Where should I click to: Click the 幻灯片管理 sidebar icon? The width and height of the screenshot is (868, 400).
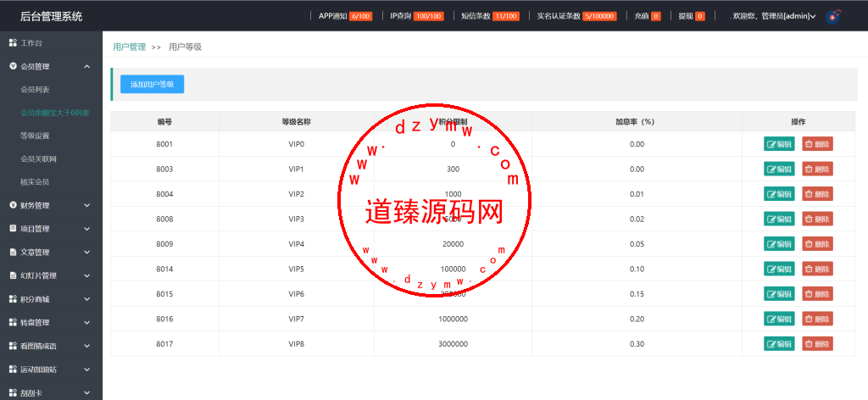pos(14,275)
